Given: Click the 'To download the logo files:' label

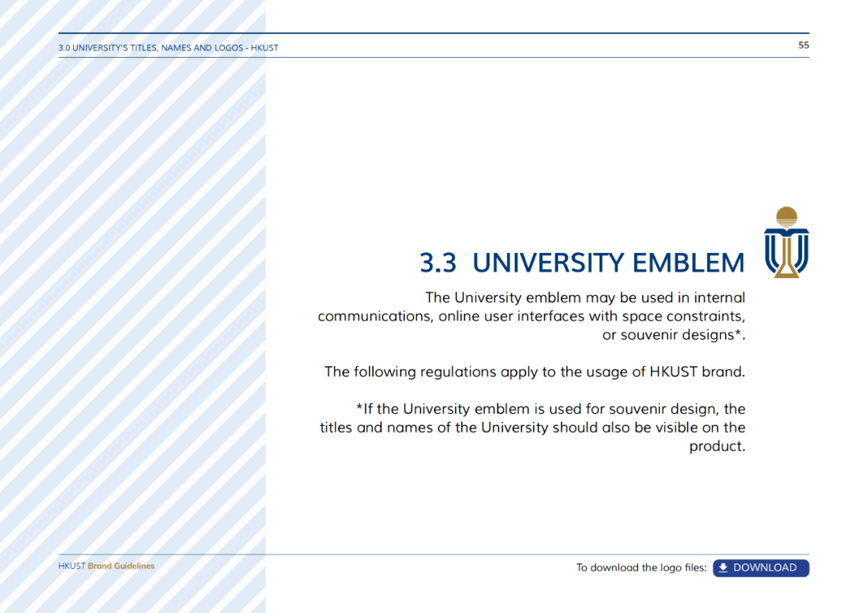Looking at the screenshot, I should (641, 568).
